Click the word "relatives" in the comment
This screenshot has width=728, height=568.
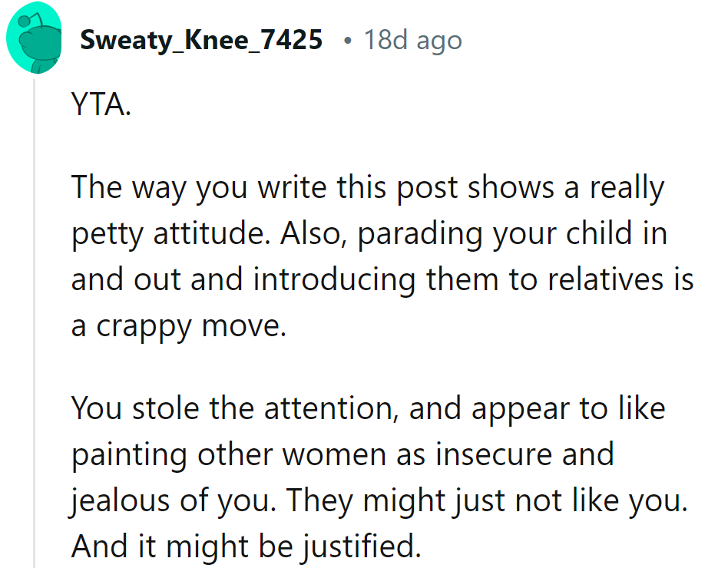coord(605,280)
